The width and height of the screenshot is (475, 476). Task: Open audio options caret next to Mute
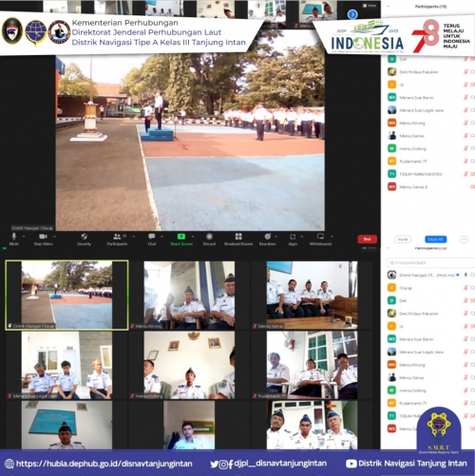[24, 237]
